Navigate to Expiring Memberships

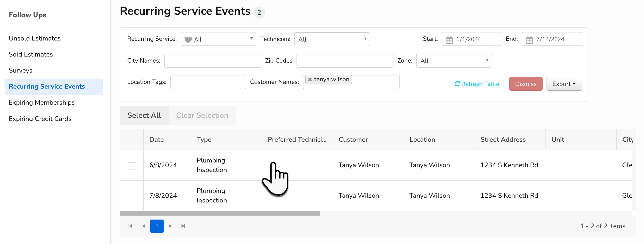(x=42, y=103)
